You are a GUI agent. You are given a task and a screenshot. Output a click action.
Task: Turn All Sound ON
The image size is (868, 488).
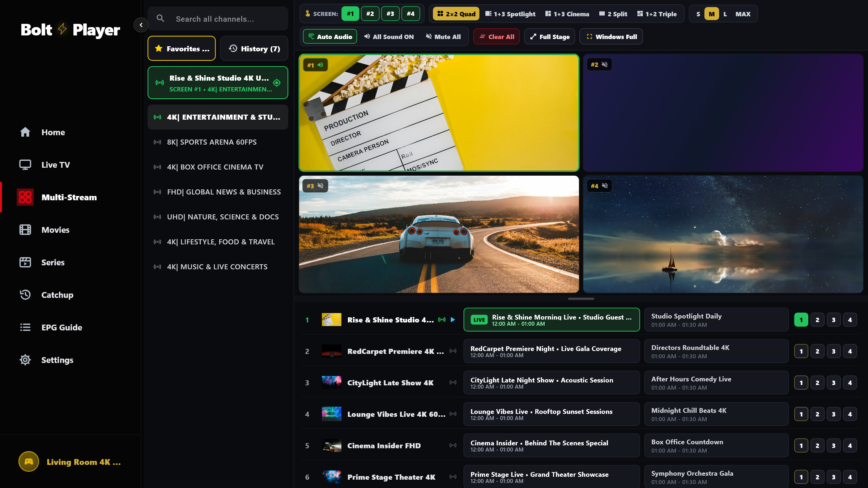(389, 37)
